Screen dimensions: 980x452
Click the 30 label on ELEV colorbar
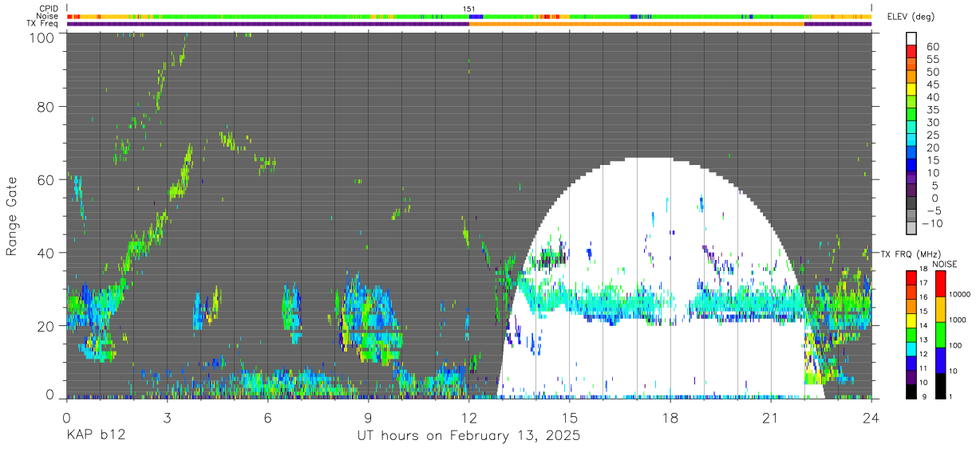[x=932, y=122]
